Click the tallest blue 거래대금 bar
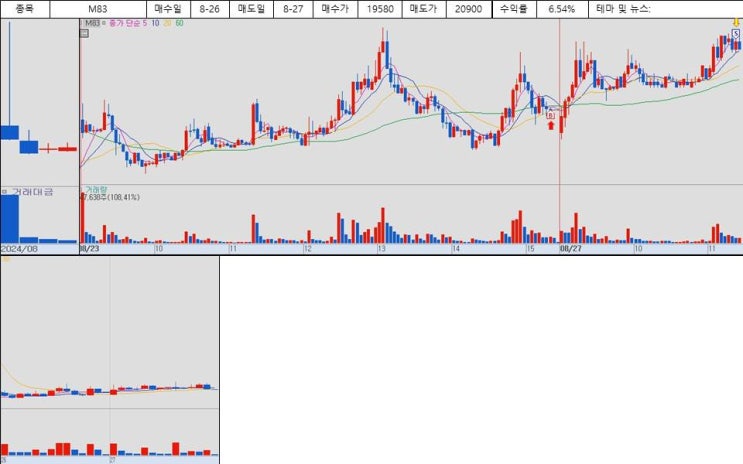The height and width of the screenshot is (464, 743). tap(9, 219)
